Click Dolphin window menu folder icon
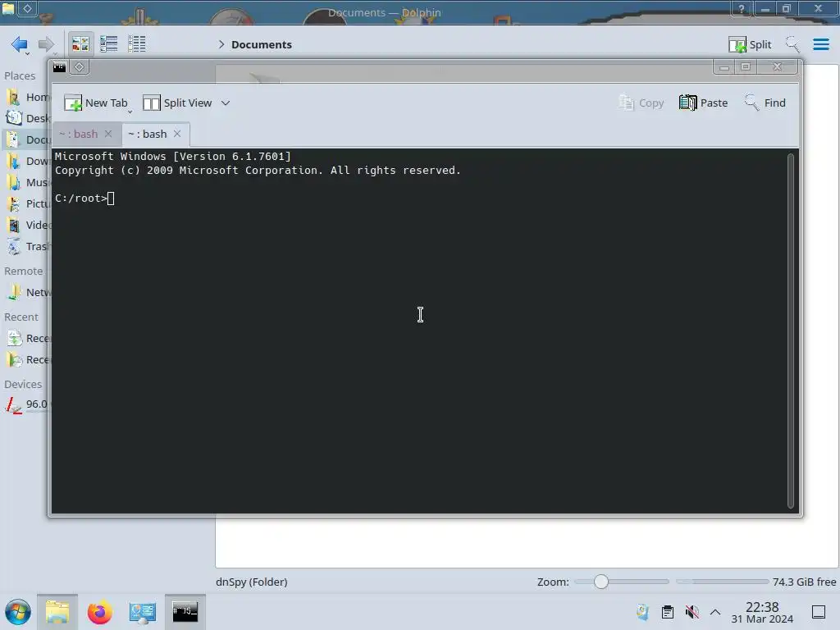This screenshot has width=840, height=630. 8,8
